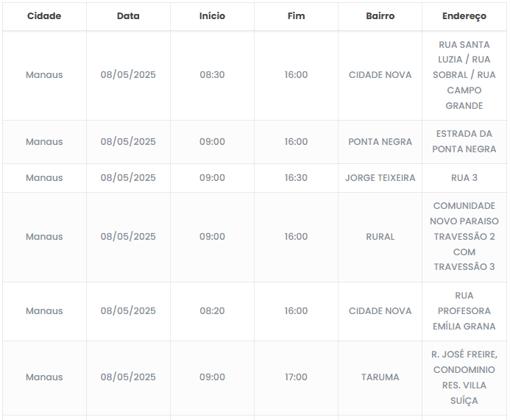The height and width of the screenshot is (420, 510).
Task: Click the Rua Profesora Emília Grana address
Action: (x=464, y=311)
